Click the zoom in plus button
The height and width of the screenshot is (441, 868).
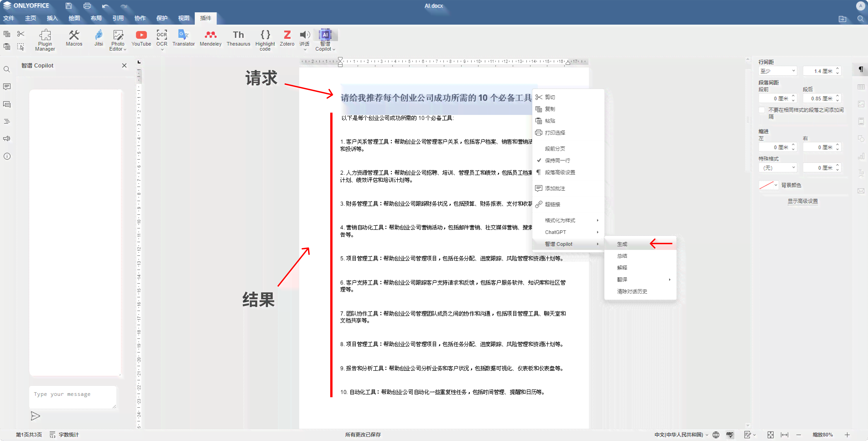847,435
